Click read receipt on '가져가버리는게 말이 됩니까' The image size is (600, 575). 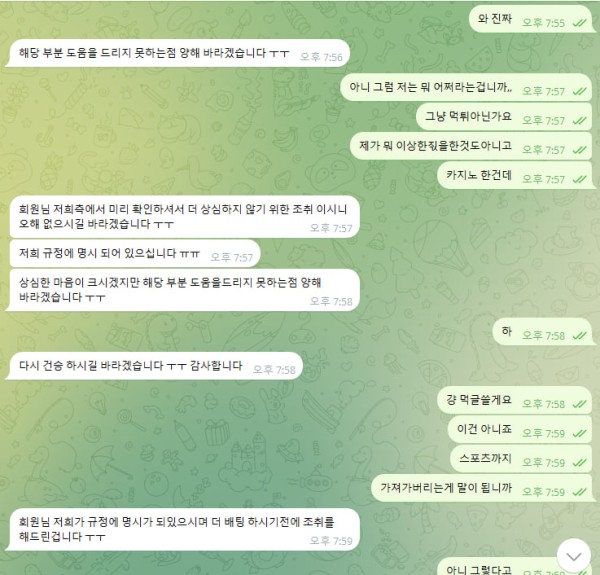[579, 492]
